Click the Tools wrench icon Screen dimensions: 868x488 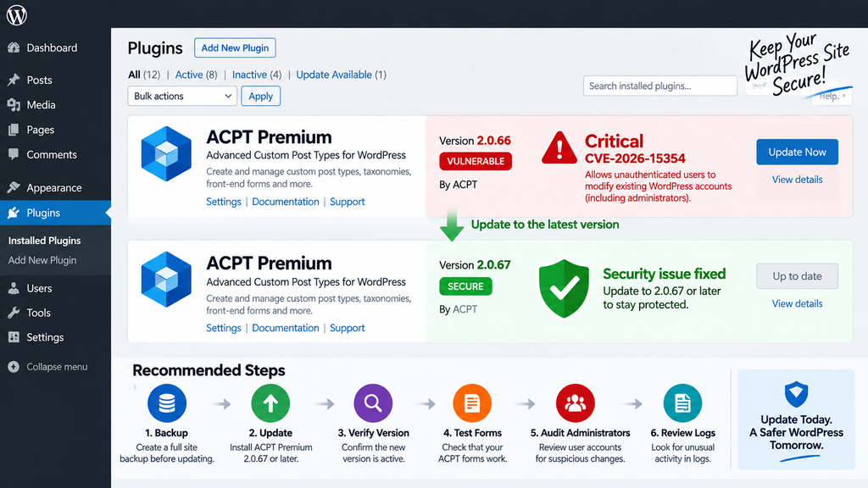click(14, 313)
